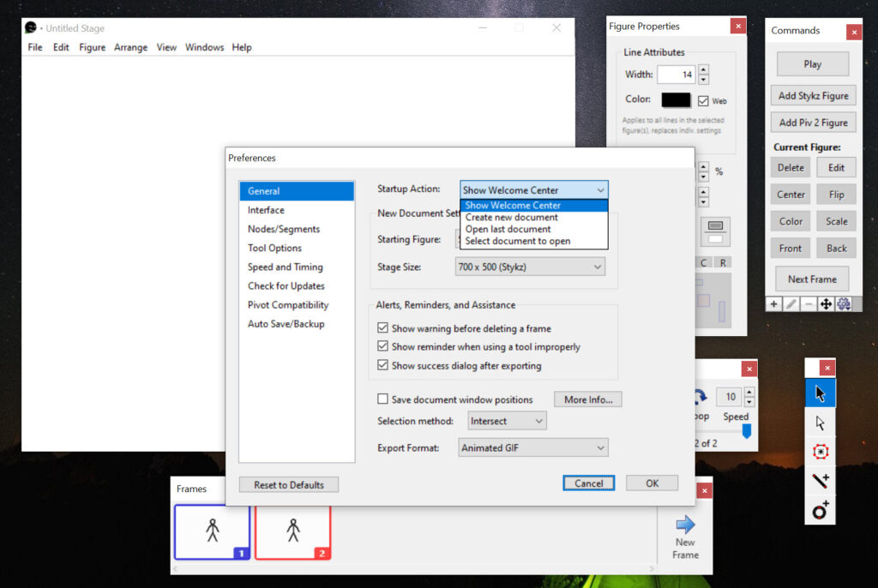Choose Create new document option
Viewport: 878px width, 588px height.
(x=533, y=217)
